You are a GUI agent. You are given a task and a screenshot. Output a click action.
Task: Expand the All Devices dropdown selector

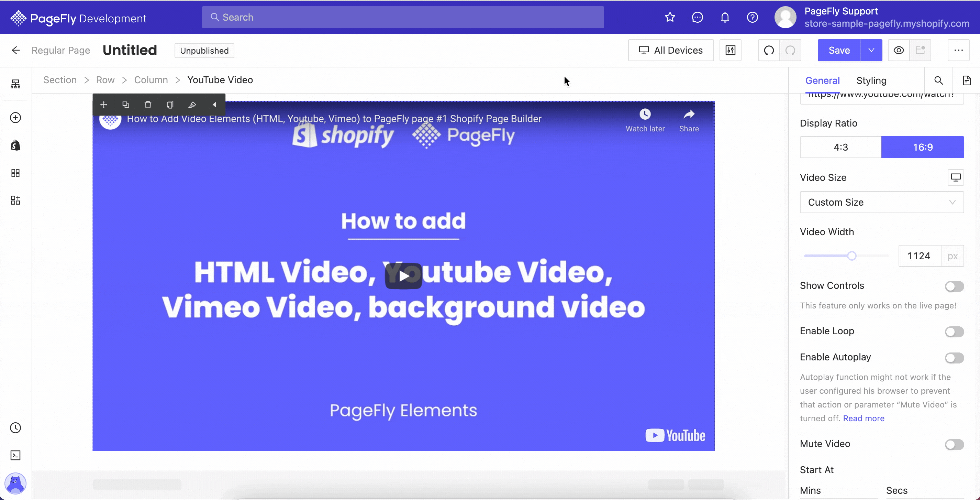(671, 51)
